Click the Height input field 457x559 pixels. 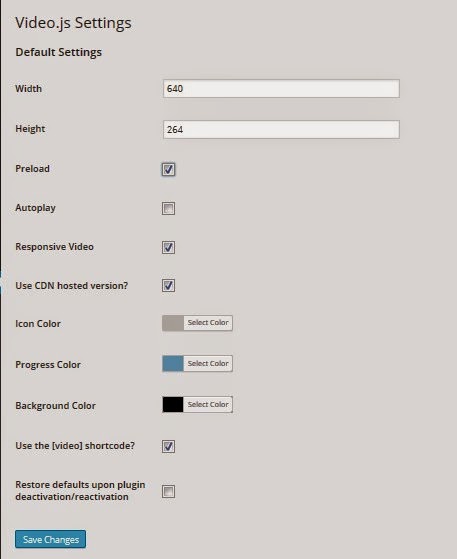(x=281, y=129)
